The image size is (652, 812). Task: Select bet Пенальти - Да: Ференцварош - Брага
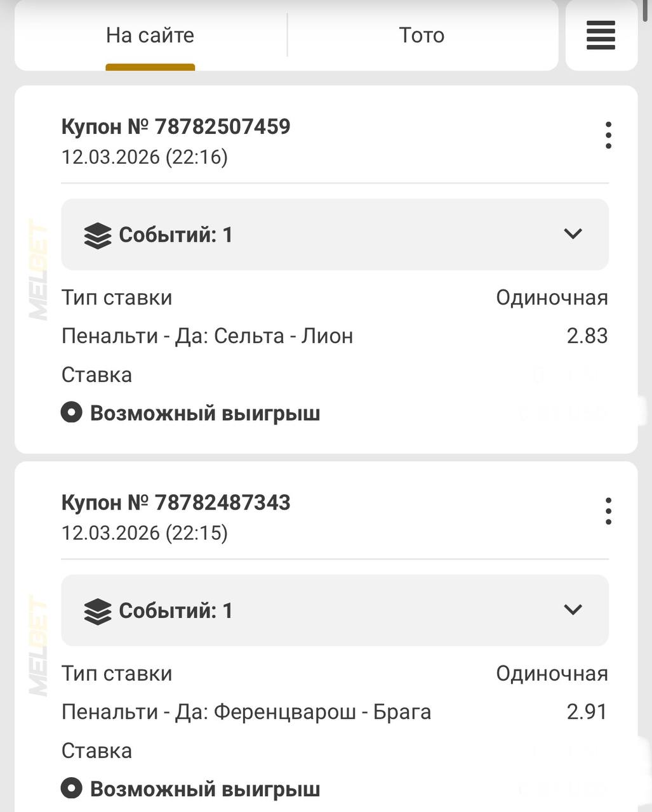coord(246,712)
